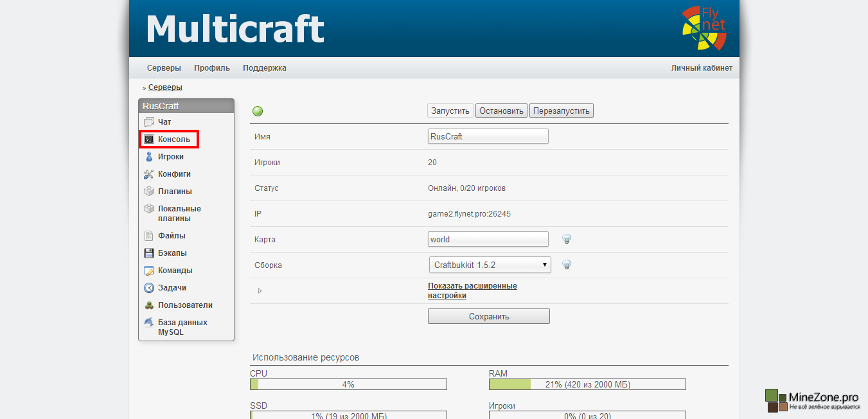Open Tasks via clock icon
868x419 pixels.
tap(148, 288)
